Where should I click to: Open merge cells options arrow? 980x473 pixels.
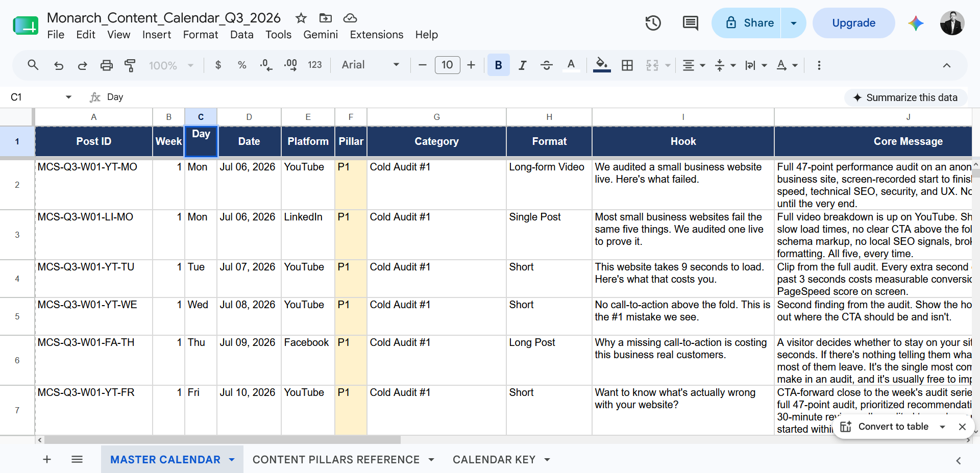(668, 66)
